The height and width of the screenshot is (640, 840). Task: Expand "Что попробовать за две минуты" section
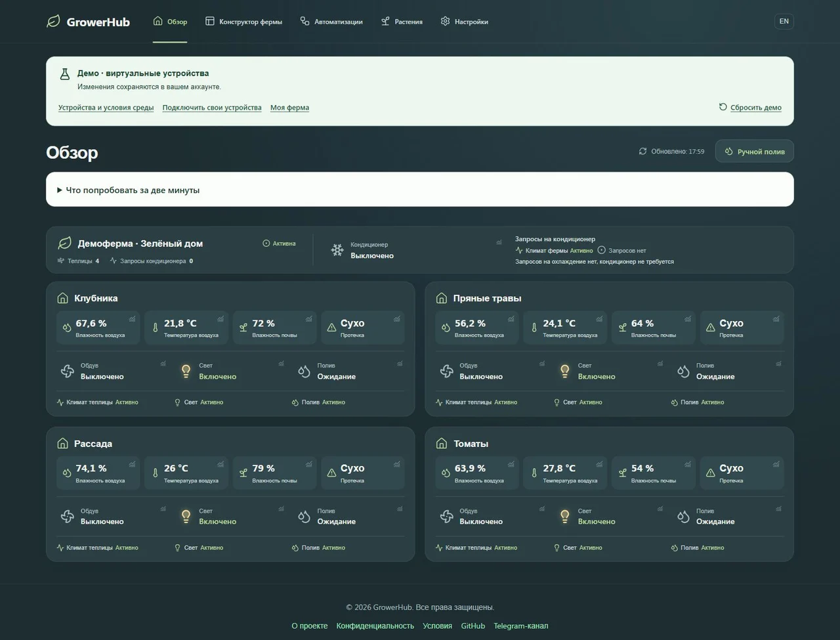tap(420, 190)
